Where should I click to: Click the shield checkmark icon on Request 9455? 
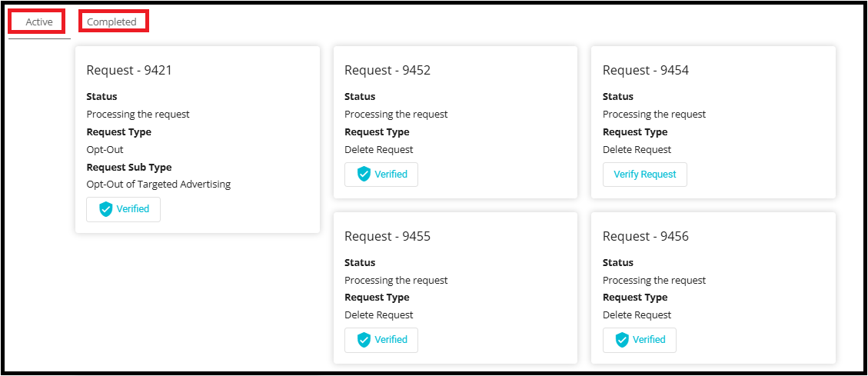point(364,340)
